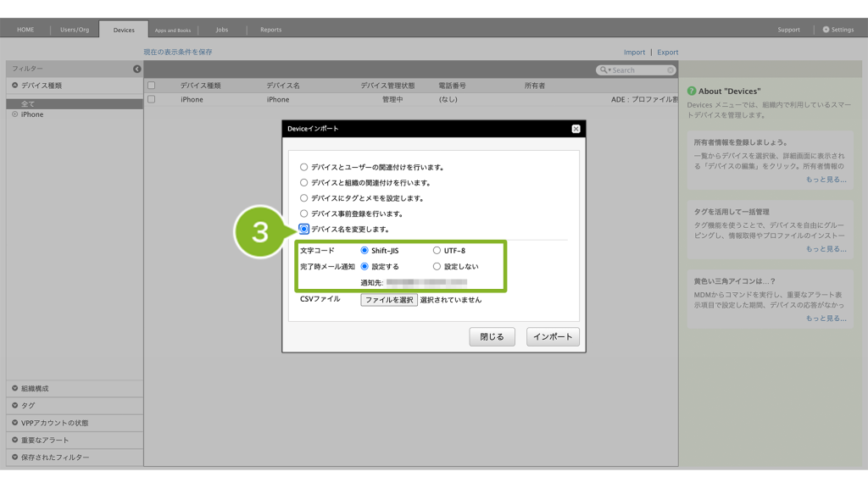
Task: Select UTF-8 character encoding
Action: pyautogui.click(x=437, y=251)
